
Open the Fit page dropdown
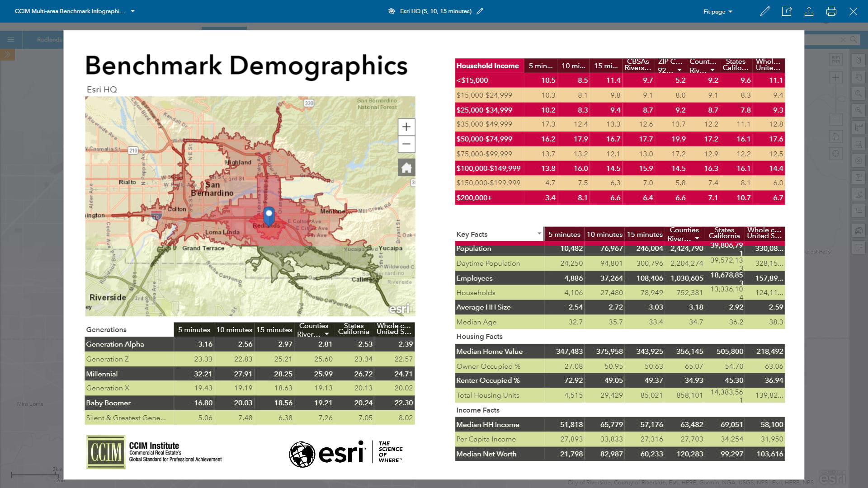click(717, 11)
